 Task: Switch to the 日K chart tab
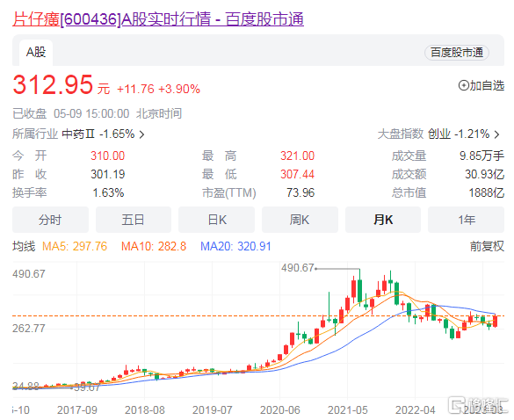click(x=216, y=220)
